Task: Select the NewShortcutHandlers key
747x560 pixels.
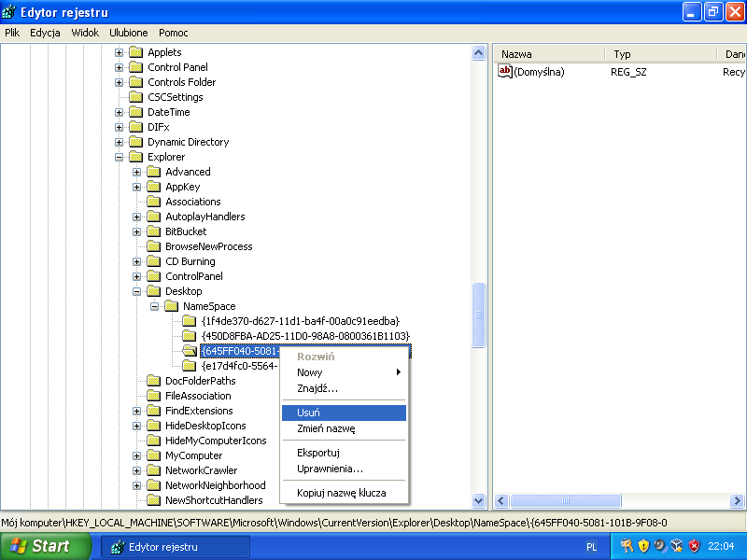Action: (x=214, y=500)
